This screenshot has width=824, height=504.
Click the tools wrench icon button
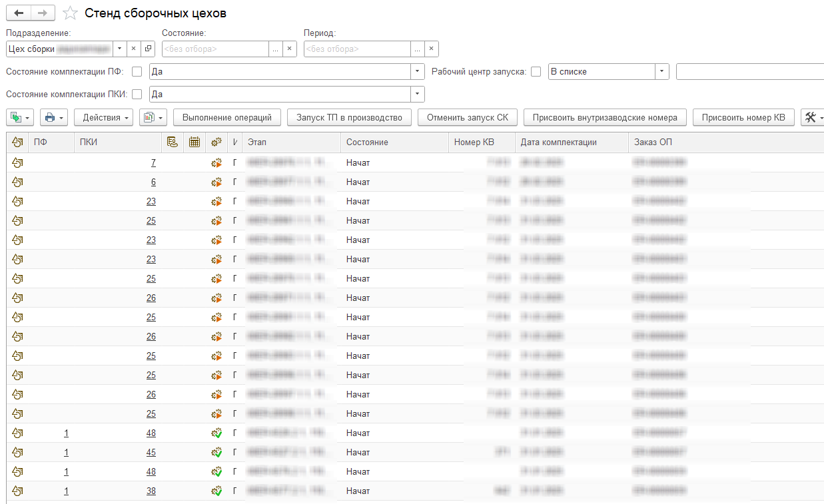click(x=811, y=118)
